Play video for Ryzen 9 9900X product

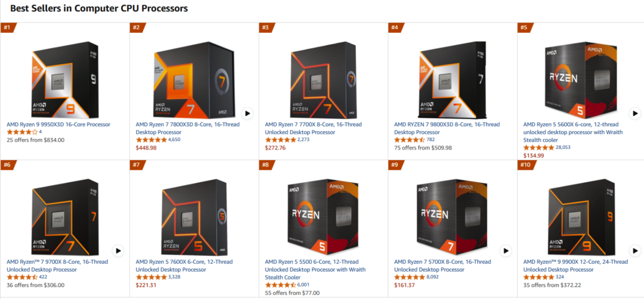(x=634, y=251)
